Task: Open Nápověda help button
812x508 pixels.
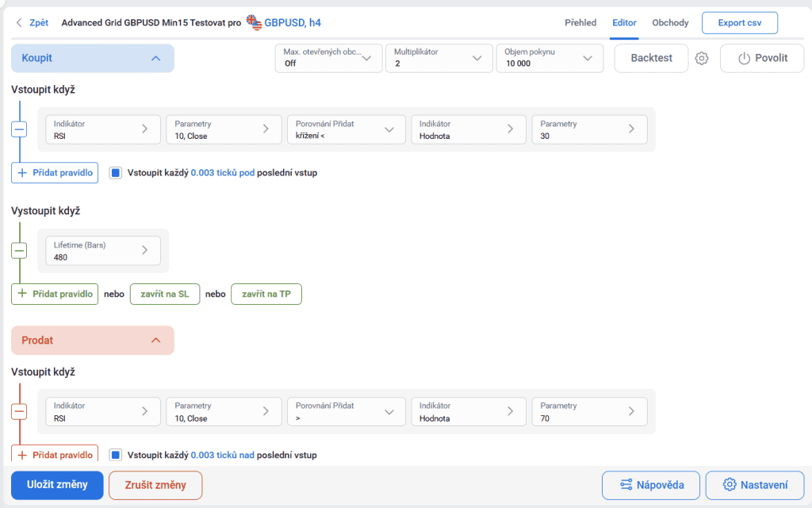Action: point(651,485)
